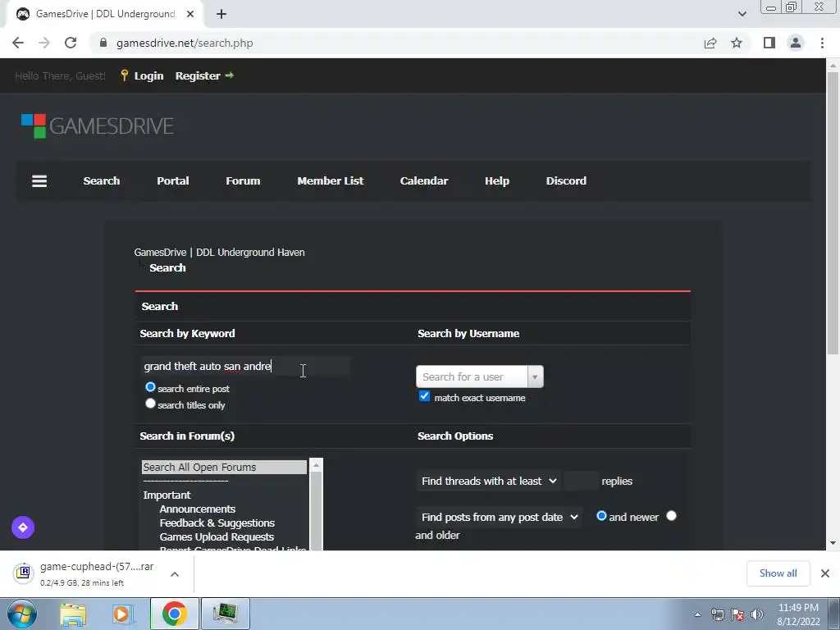This screenshot has width=840, height=630.
Task: Bookmark this page with the star icon
Action: pos(737,43)
